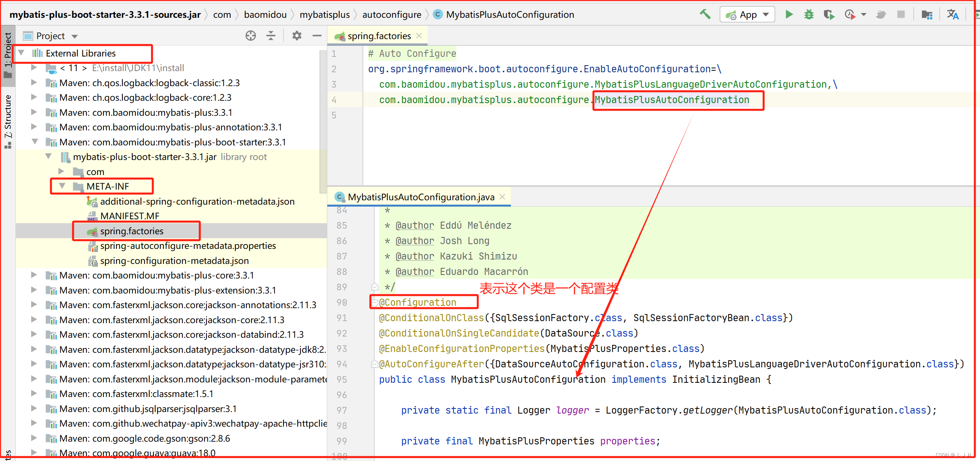Click the baomidou breadcrumb
This screenshot has width=980, height=461.
(265, 15)
